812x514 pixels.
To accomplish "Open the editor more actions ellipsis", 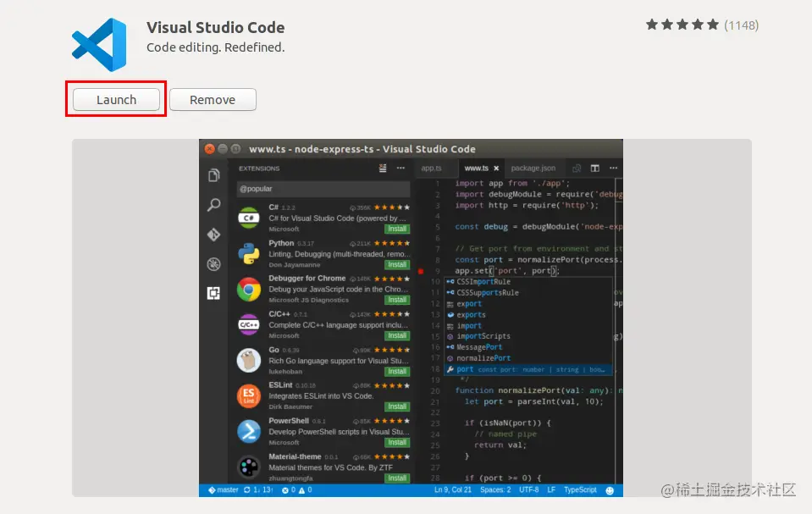I will coord(614,168).
